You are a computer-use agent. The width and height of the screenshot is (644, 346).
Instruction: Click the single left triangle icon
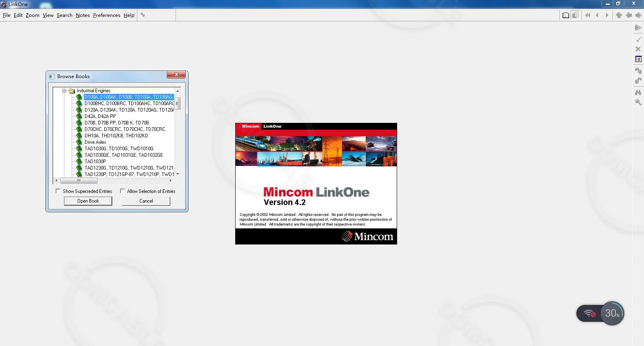597,15
